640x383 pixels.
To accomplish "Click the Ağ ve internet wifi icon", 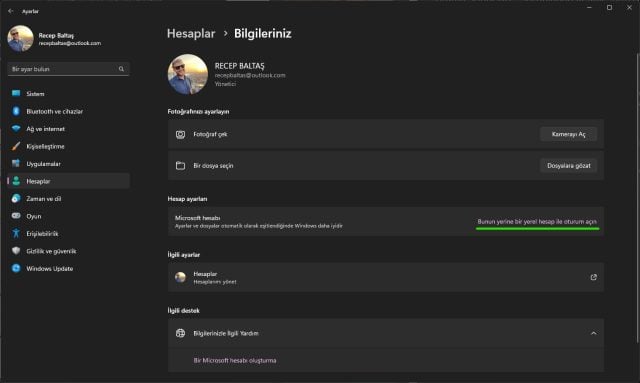I will coord(16,129).
